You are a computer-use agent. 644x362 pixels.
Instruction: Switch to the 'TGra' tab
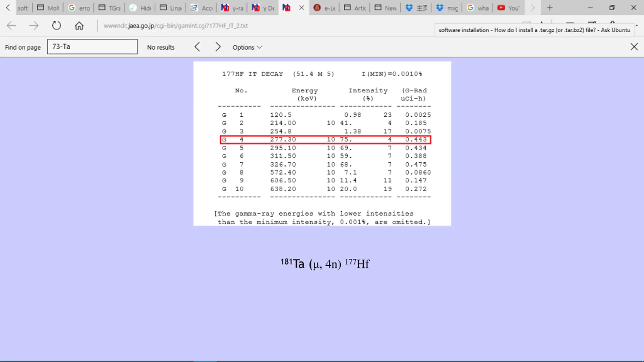coord(109,8)
